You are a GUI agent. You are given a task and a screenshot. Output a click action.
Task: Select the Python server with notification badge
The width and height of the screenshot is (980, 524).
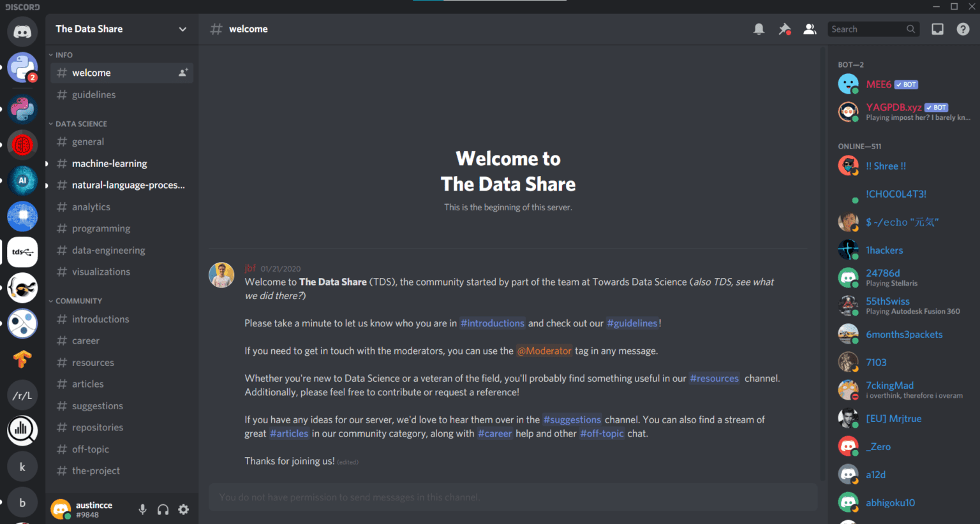[22, 67]
